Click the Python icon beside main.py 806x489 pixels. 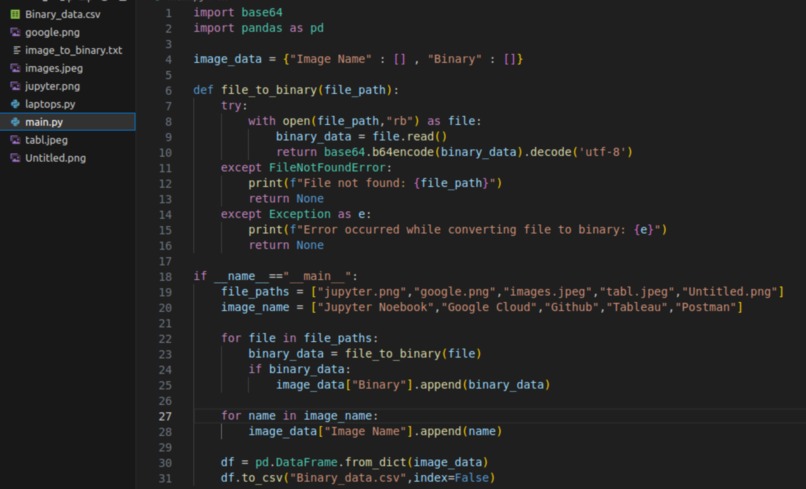tap(15, 122)
